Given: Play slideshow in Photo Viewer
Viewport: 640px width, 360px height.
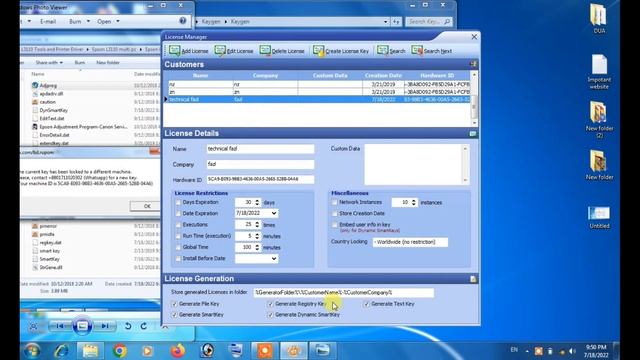Looking at the screenshot, I should [x=82, y=326].
